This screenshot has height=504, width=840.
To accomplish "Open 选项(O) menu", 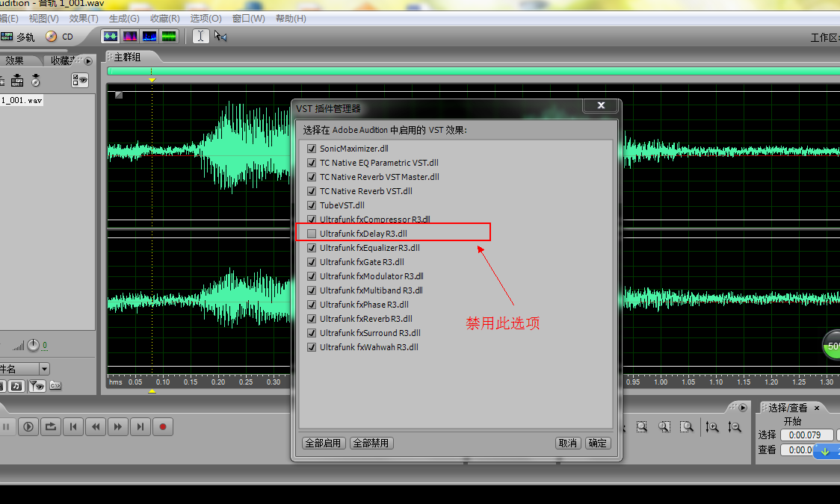I will coord(206,18).
